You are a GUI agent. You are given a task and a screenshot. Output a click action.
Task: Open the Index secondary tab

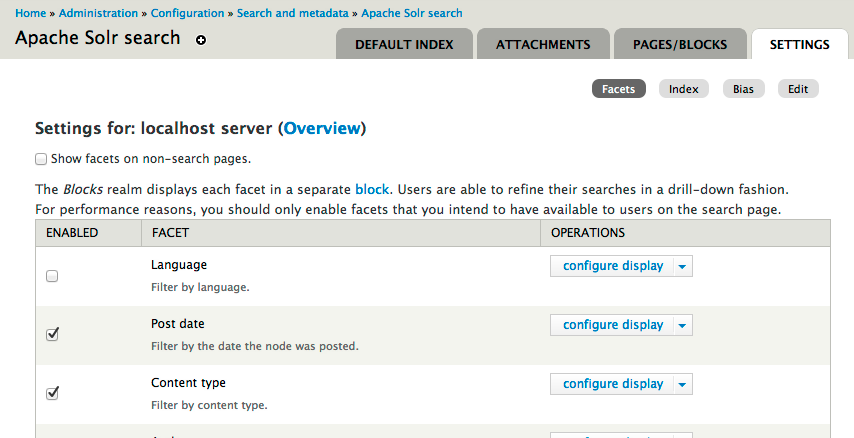point(684,89)
